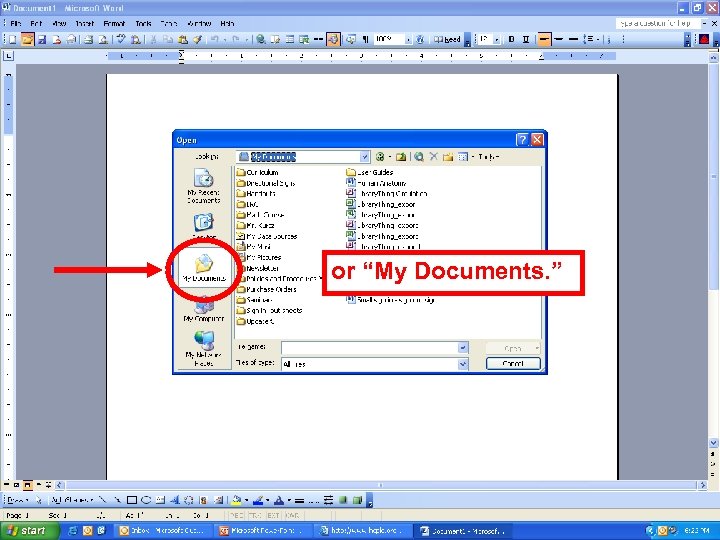720x540 pixels.
Task: Select the Curriculum folder
Action: [x=257, y=172]
